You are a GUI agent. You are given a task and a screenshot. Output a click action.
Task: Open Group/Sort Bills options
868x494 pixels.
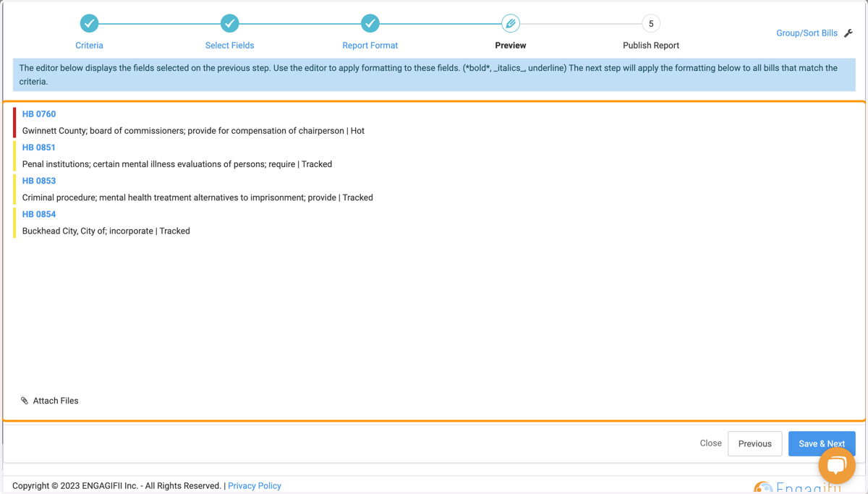click(807, 33)
